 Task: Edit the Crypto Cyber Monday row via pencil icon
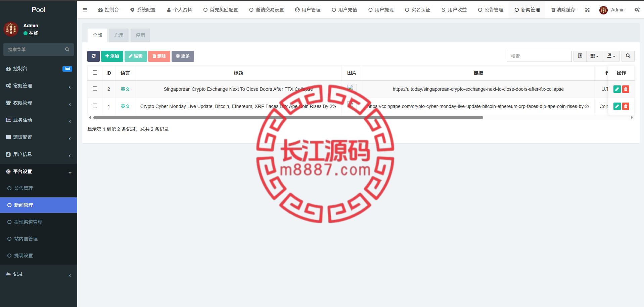[617, 106]
